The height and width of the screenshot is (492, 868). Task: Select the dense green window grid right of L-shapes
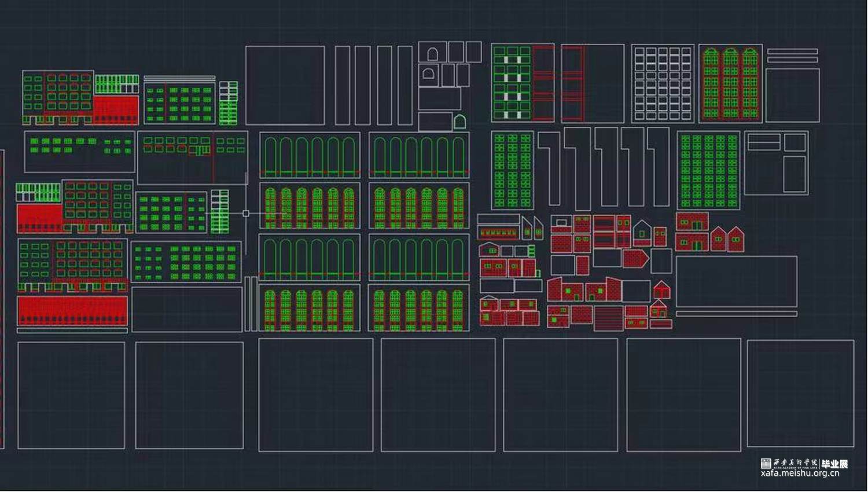tap(708, 171)
